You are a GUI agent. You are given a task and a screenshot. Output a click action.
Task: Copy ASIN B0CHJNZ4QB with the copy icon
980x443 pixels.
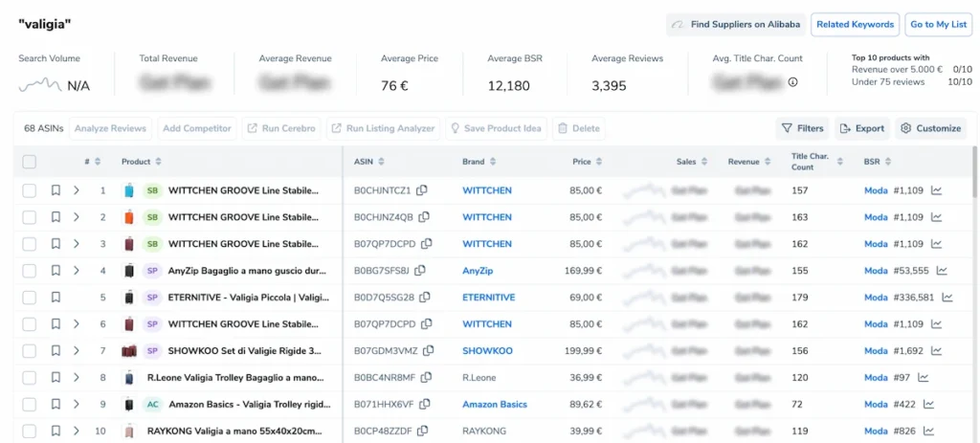click(424, 217)
